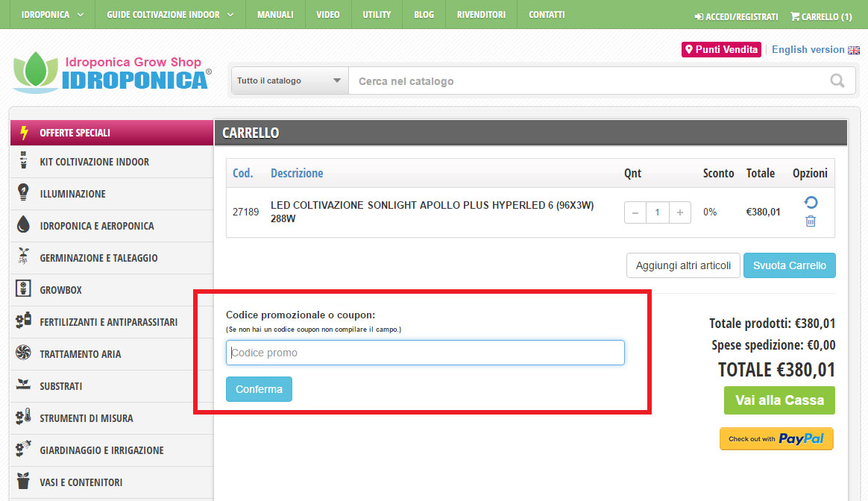Open Strumenti di Misura category
This screenshot has width=868, height=501.
[x=112, y=418]
